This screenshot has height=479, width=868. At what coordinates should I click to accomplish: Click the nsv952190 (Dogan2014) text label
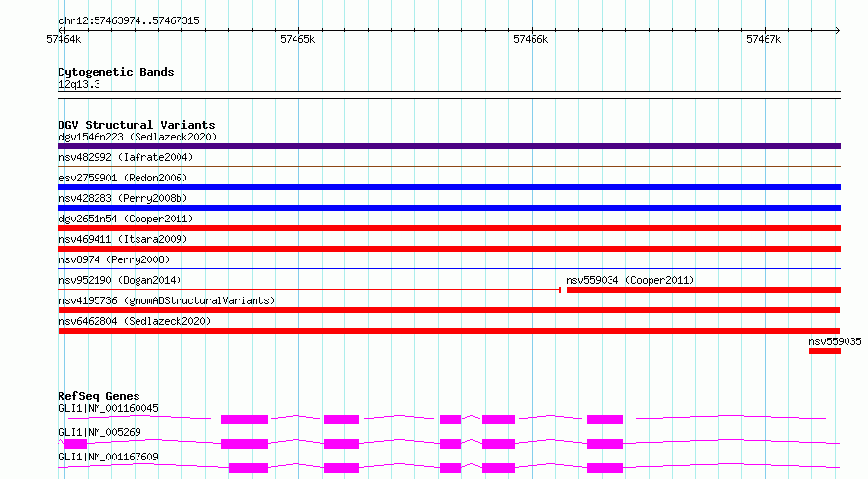point(120,280)
